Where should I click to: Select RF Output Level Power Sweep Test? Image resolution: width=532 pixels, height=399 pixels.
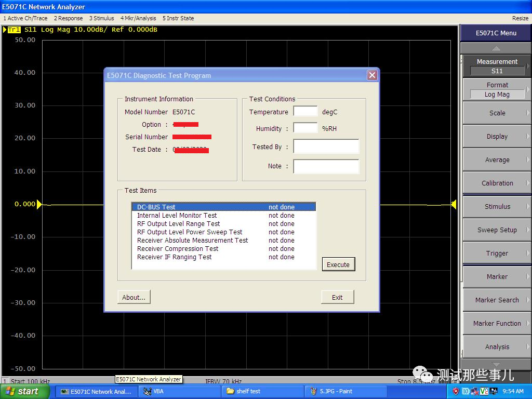[223, 232]
